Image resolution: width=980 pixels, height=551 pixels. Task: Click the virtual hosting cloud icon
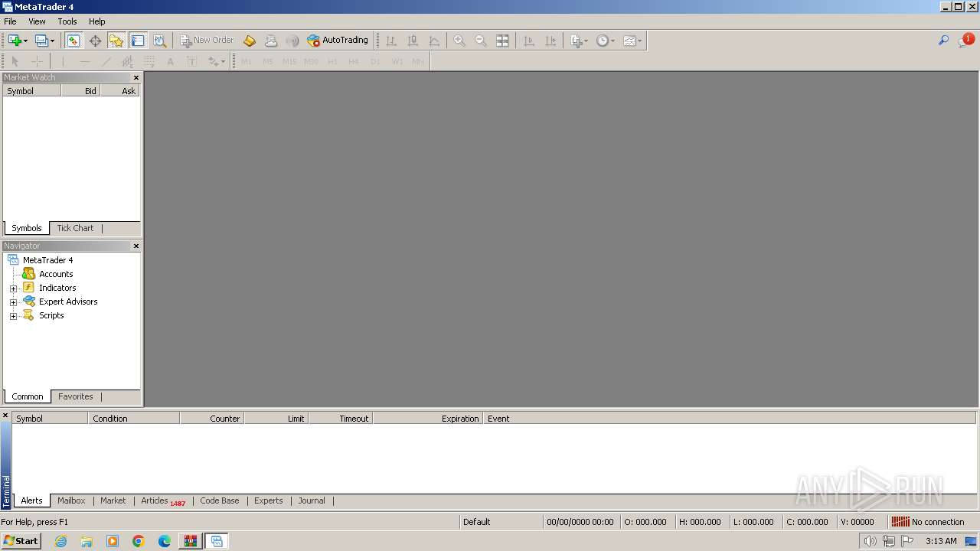tap(271, 41)
